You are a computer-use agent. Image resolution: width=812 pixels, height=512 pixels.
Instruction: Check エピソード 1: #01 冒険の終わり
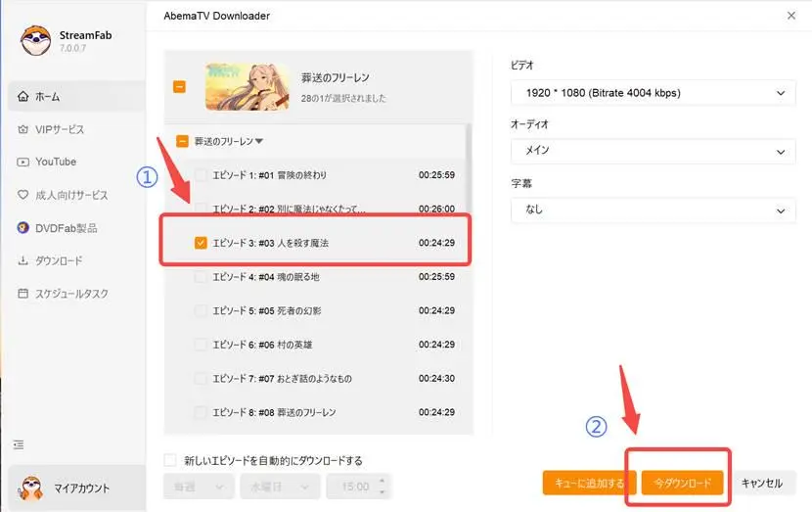(x=201, y=175)
